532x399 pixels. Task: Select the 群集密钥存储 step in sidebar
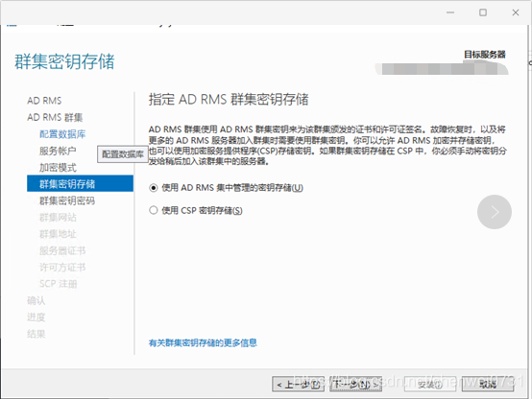(x=80, y=184)
